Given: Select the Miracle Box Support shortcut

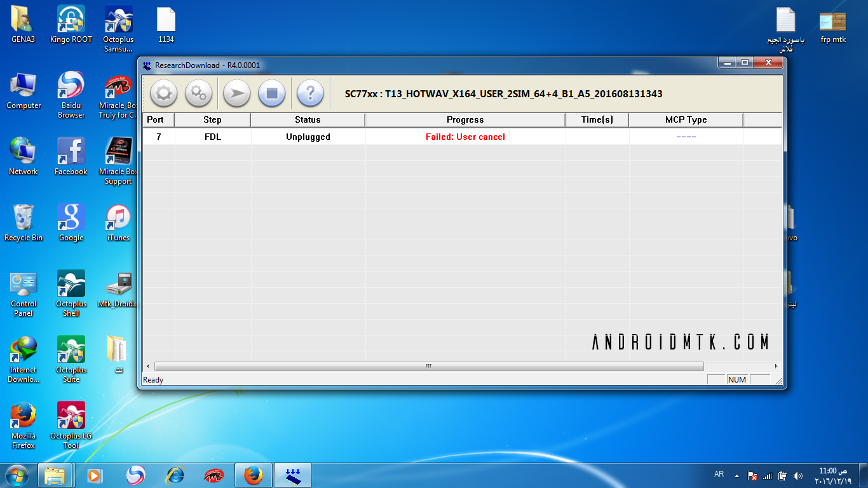Looking at the screenshot, I should coord(118,161).
